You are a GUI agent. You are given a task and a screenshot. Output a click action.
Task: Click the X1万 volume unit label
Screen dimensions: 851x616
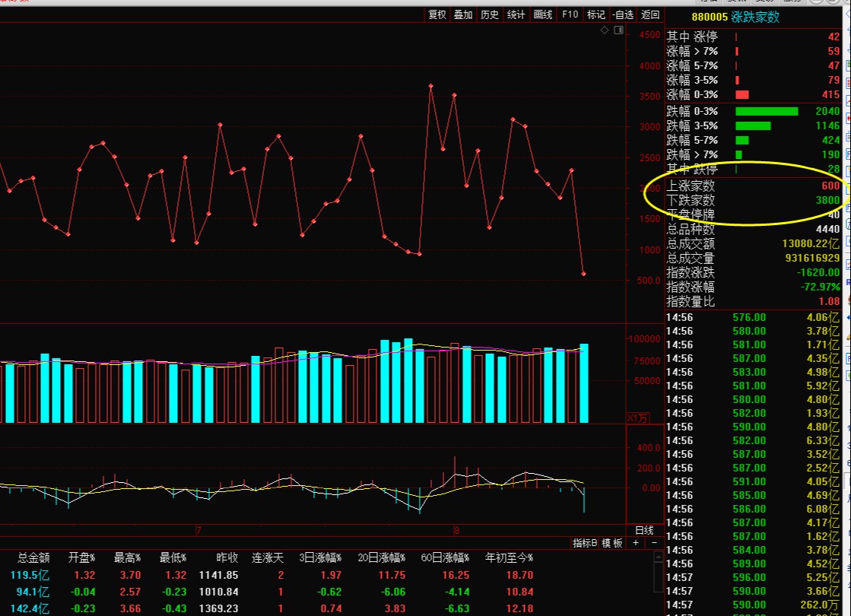click(x=638, y=418)
